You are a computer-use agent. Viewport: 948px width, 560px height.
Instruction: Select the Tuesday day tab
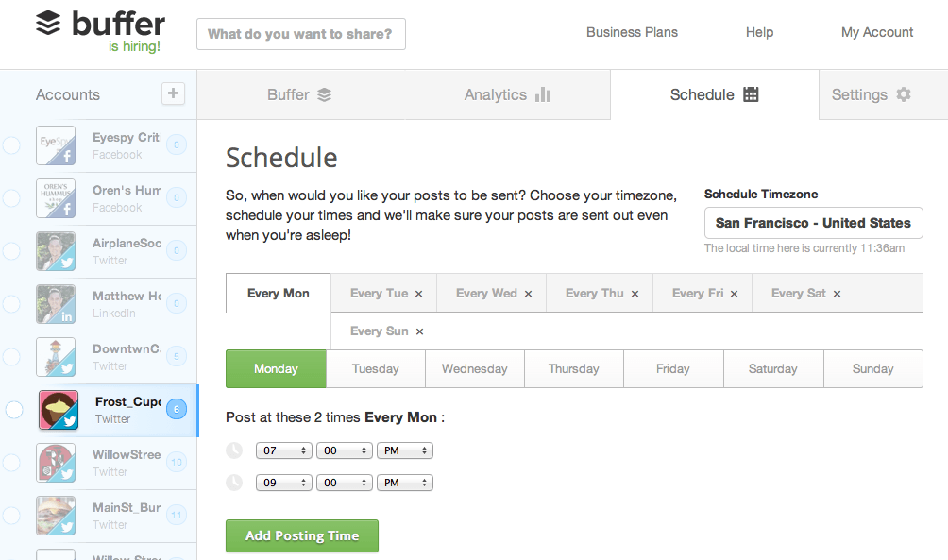375,368
